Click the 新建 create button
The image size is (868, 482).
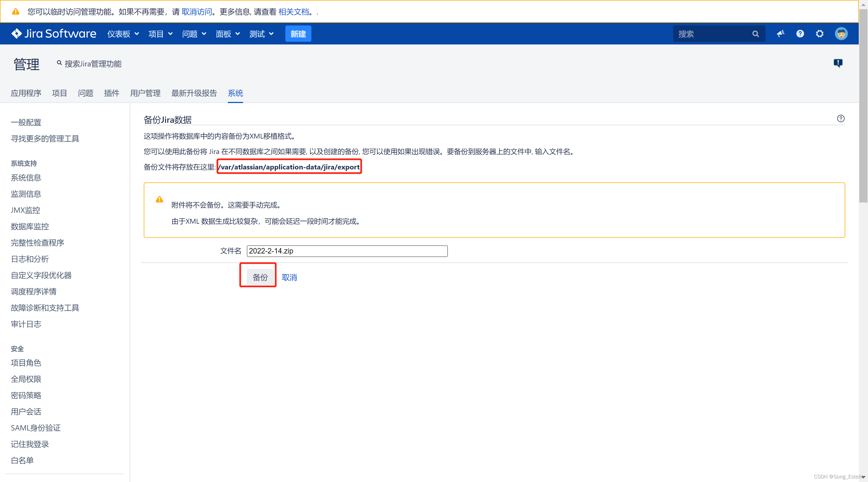click(x=298, y=34)
